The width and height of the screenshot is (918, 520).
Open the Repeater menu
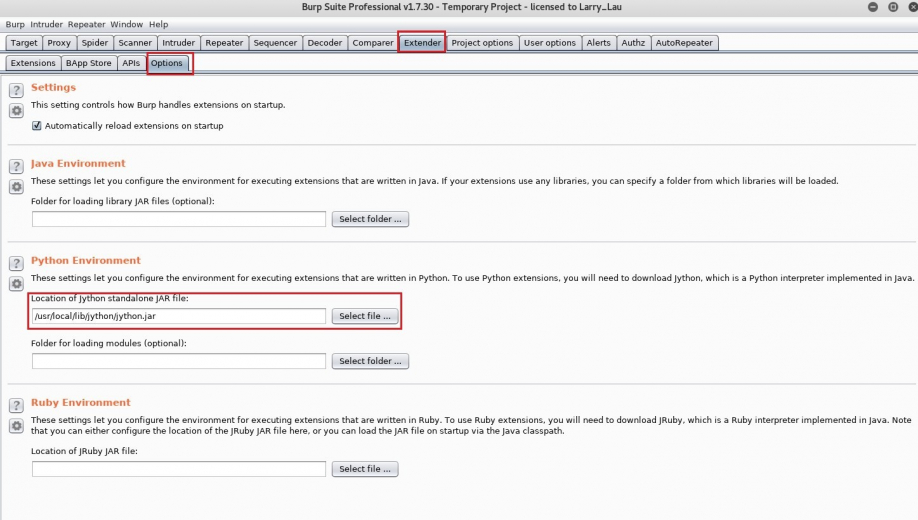click(x=87, y=24)
